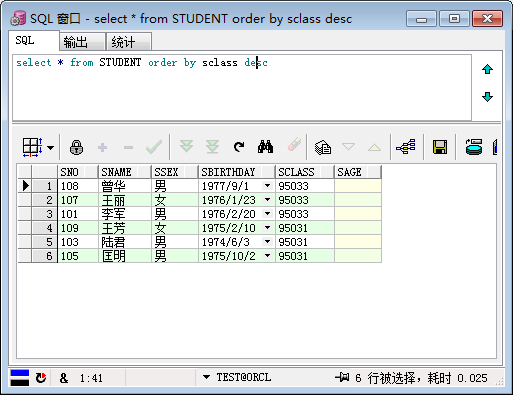Image resolution: width=513 pixels, height=395 pixels.
Task: Click the select-all corner grid cell
Action: point(25,172)
